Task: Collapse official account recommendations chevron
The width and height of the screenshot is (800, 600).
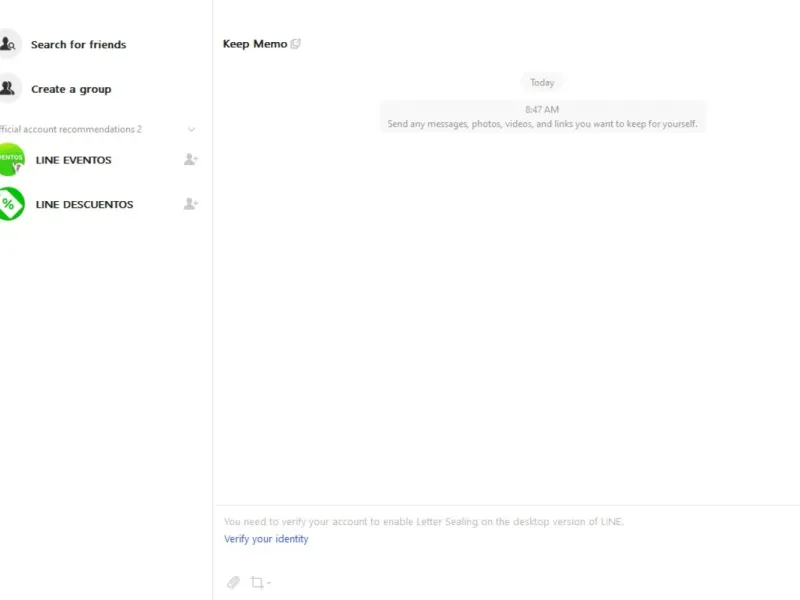Action: click(191, 130)
